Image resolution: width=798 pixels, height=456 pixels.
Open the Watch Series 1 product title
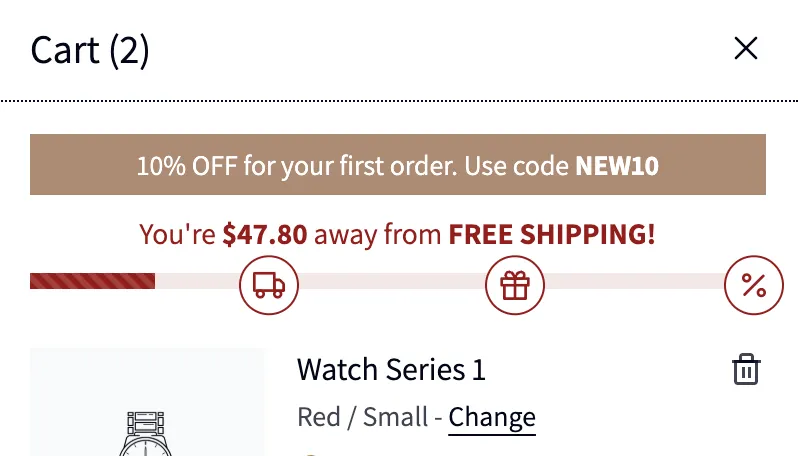point(391,369)
